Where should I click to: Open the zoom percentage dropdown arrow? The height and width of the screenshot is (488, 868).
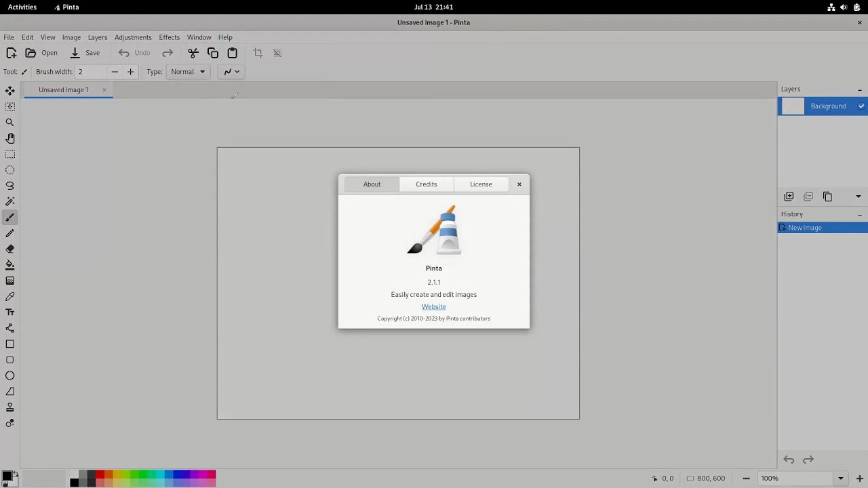coord(841,479)
